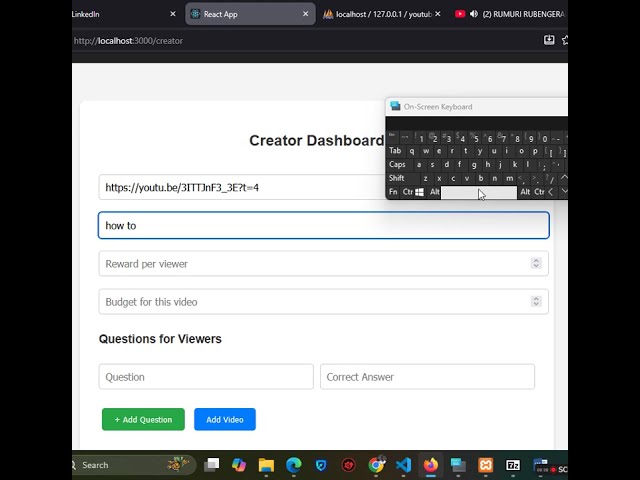Screen dimensions: 640x480
Task: Switch to the RUMURI RUBENGERA YouTube tab
Action: pos(510,14)
